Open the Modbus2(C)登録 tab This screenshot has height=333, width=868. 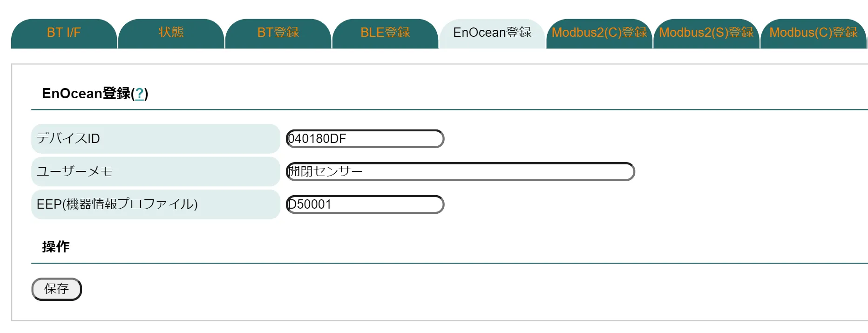tap(599, 33)
